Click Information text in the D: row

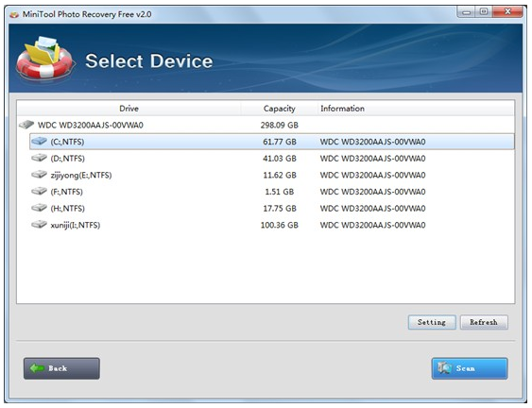pyautogui.click(x=372, y=159)
